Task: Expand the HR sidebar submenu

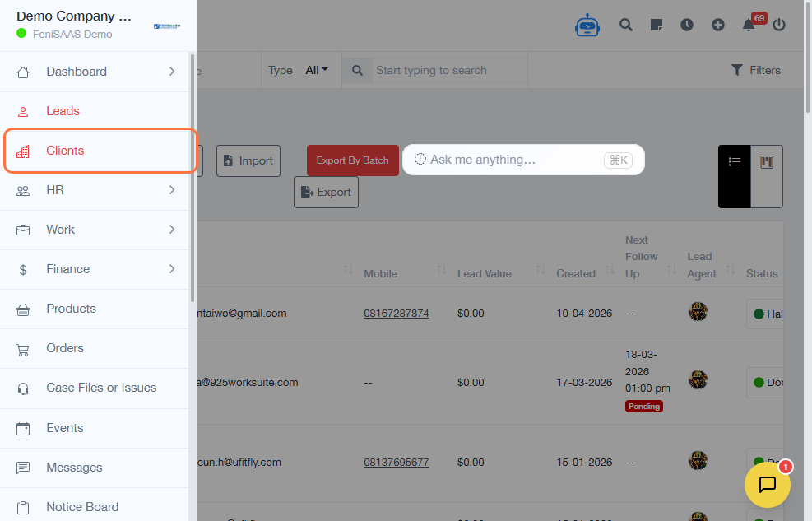Action: pyautogui.click(x=172, y=190)
